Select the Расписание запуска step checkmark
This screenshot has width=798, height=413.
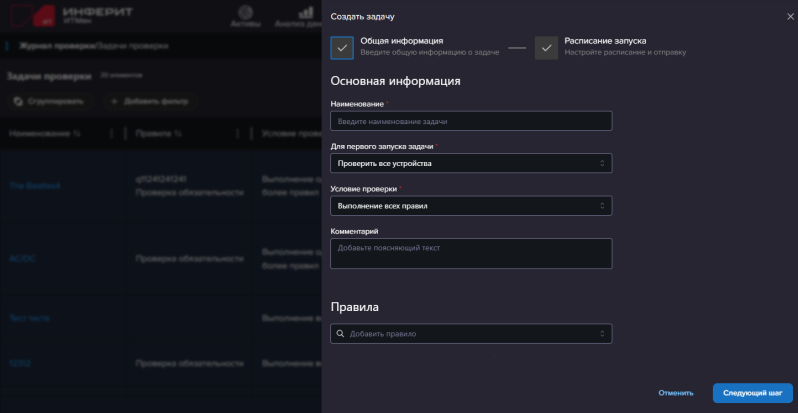coord(546,47)
